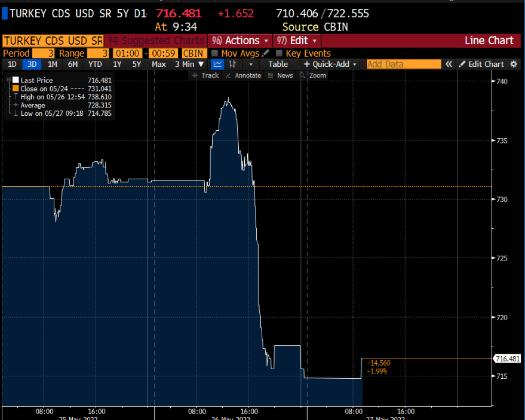Select the YTD range tab
Screen dimensions: 525x420
tap(95, 64)
